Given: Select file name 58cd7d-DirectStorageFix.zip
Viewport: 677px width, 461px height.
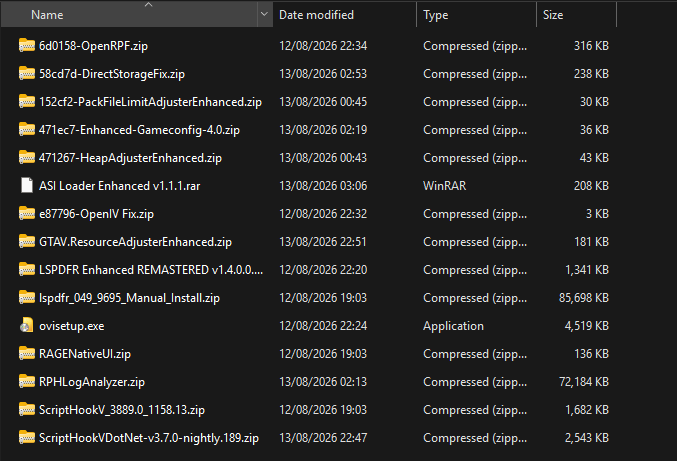Looking at the screenshot, I should point(112,74).
